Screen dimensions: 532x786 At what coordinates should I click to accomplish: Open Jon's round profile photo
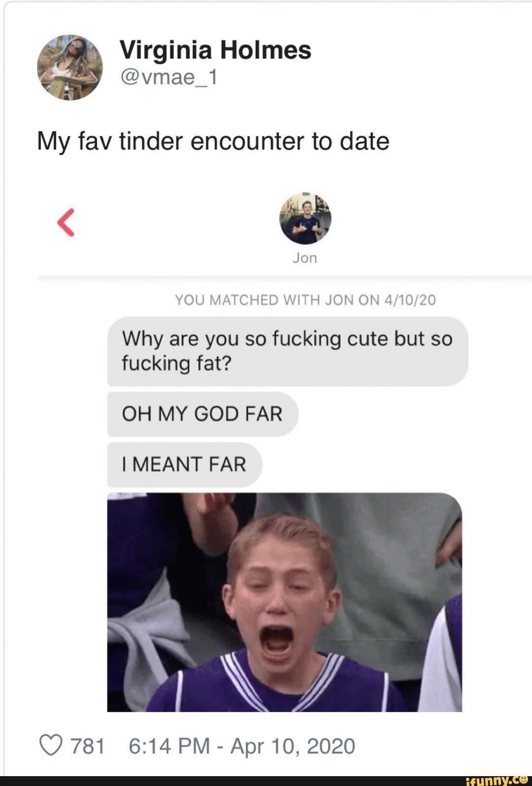305,218
